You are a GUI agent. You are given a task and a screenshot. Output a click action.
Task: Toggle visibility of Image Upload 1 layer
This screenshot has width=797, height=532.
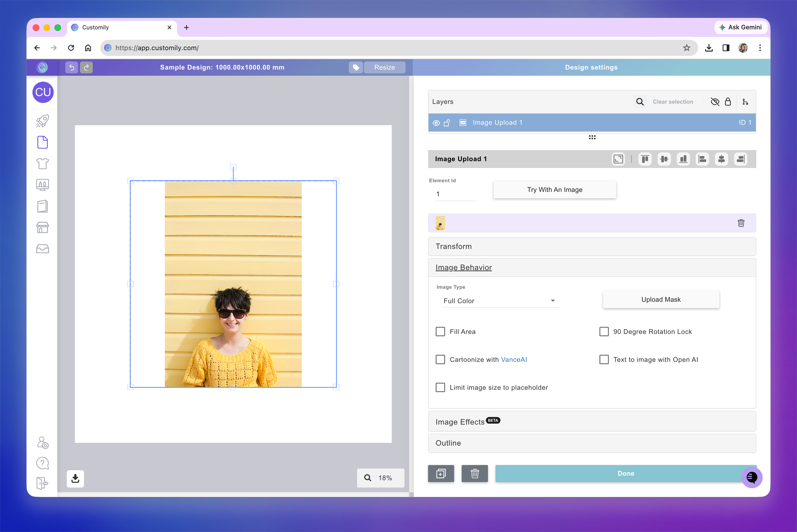[x=436, y=123]
